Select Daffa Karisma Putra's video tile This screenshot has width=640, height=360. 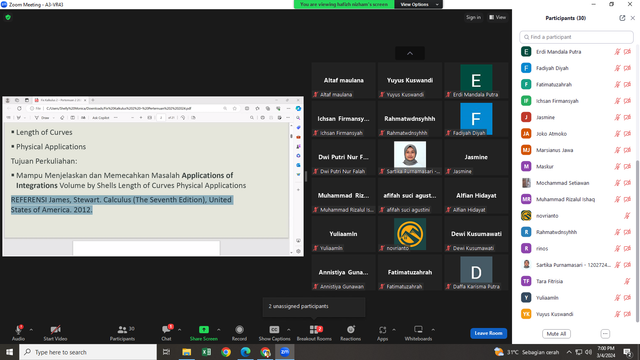tap(476, 272)
